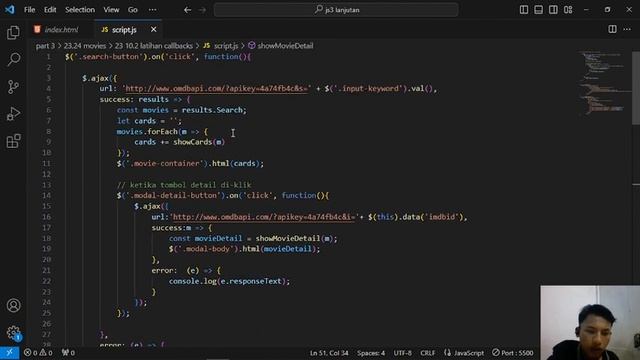Click 'Ln 51, Col 34' cursor position

329,353
